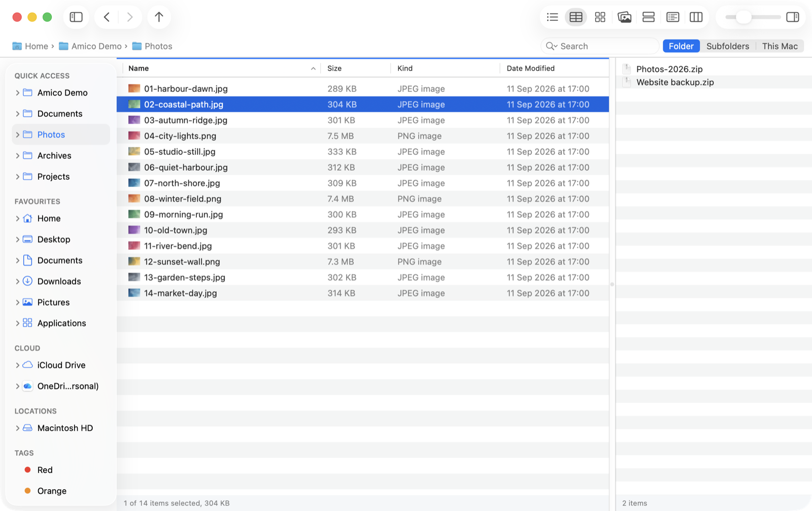Expand the Desktop favourite
The image size is (812, 511).
[x=18, y=239]
